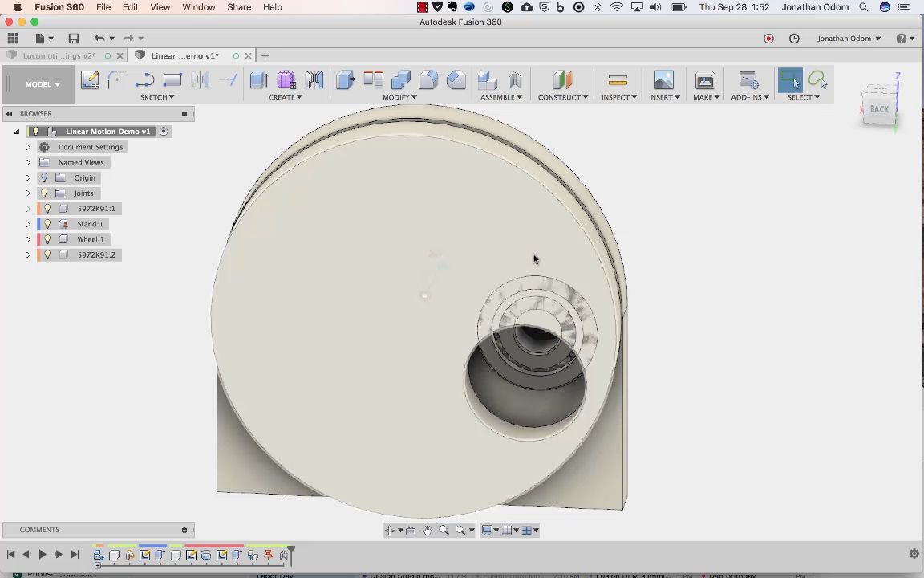The width and height of the screenshot is (924, 578).
Task: Click the Save icon
Action: pyautogui.click(x=74, y=39)
